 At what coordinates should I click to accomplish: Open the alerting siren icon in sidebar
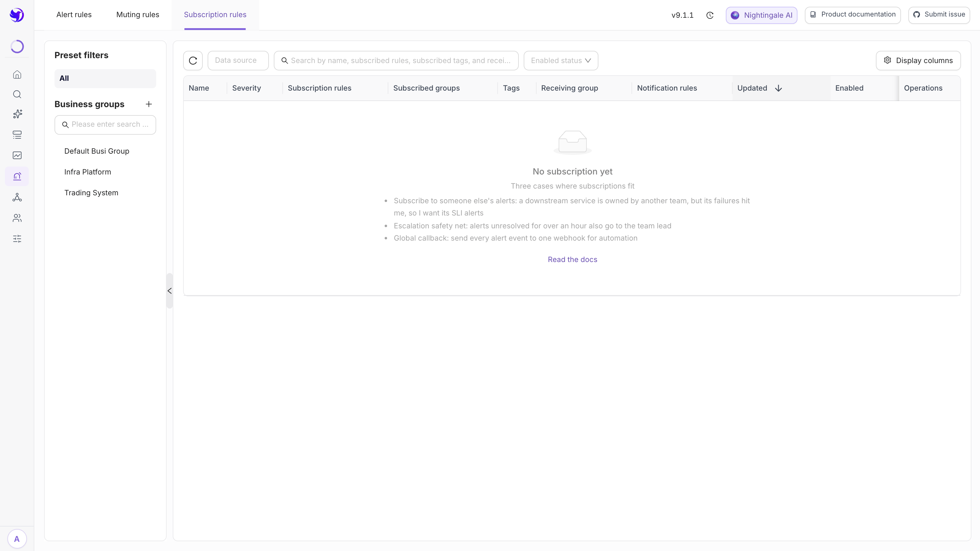click(x=17, y=176)
